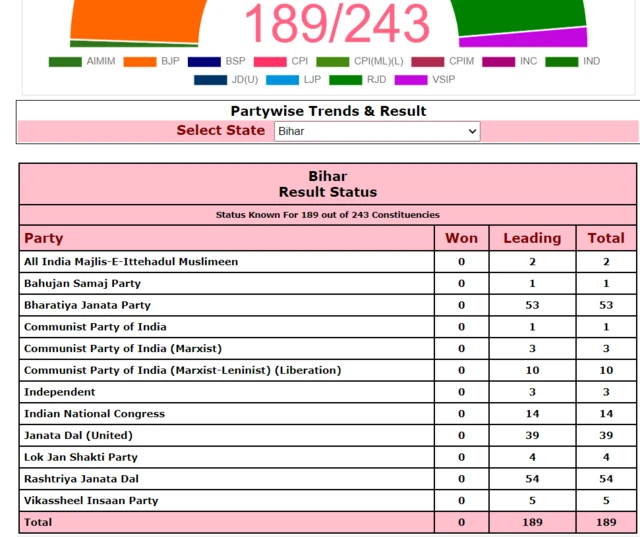The height and width of the screenshot is (537, 640).
Task: Click the Bihar Result Status heading
Action: pyautogui.click(x=328, y=184)
